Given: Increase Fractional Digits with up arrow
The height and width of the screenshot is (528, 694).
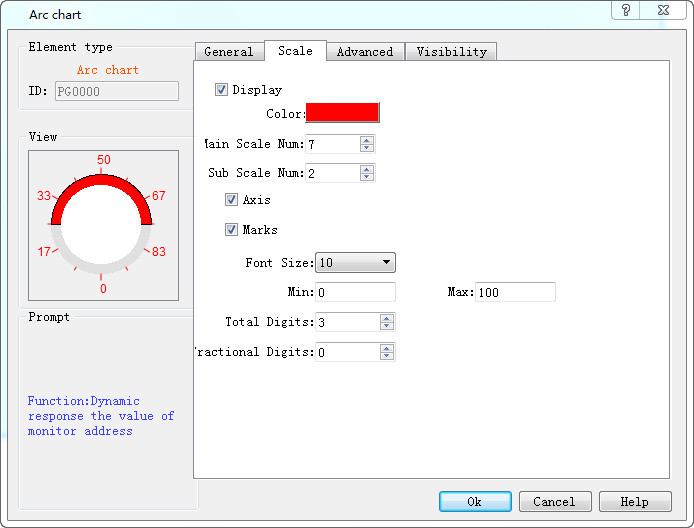Looking at the screenshot, I should pos(386,348).
